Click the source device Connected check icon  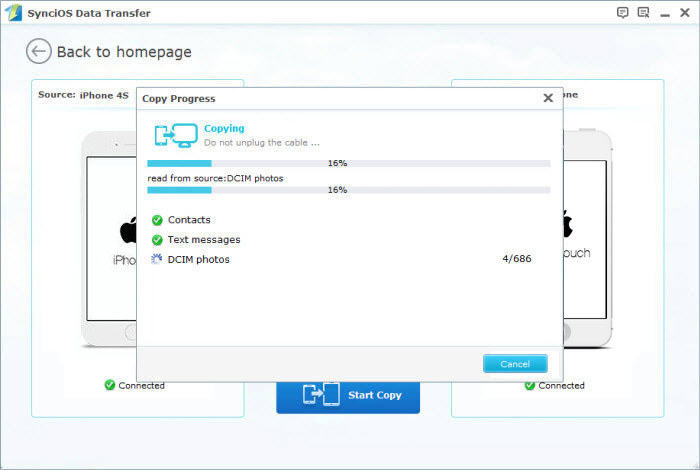tap(110, 385)
